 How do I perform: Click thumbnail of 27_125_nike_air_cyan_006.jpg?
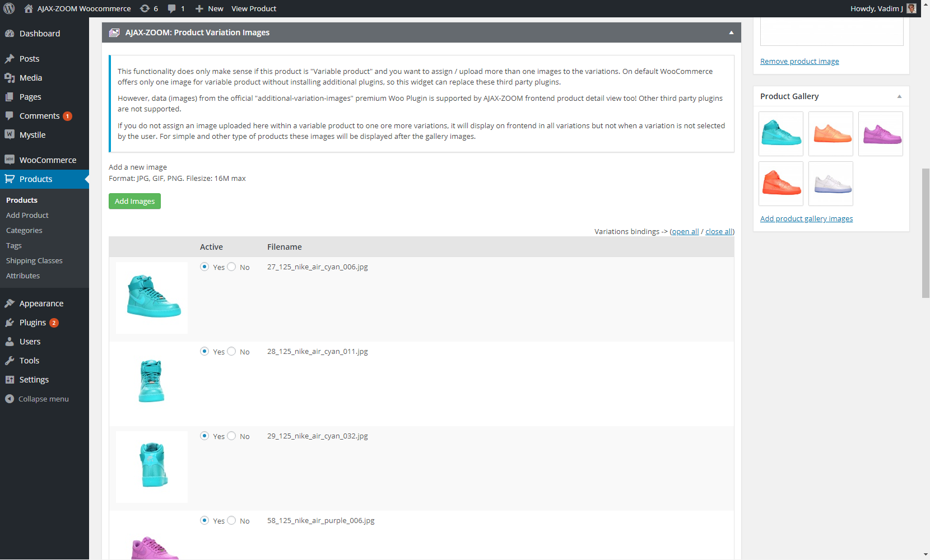tap(152, 298)
